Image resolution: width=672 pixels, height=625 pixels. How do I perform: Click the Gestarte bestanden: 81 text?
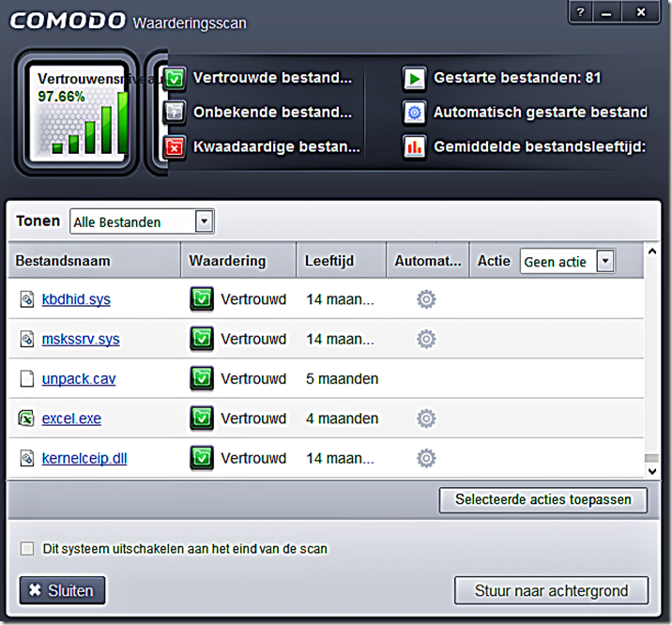[517, 78]
